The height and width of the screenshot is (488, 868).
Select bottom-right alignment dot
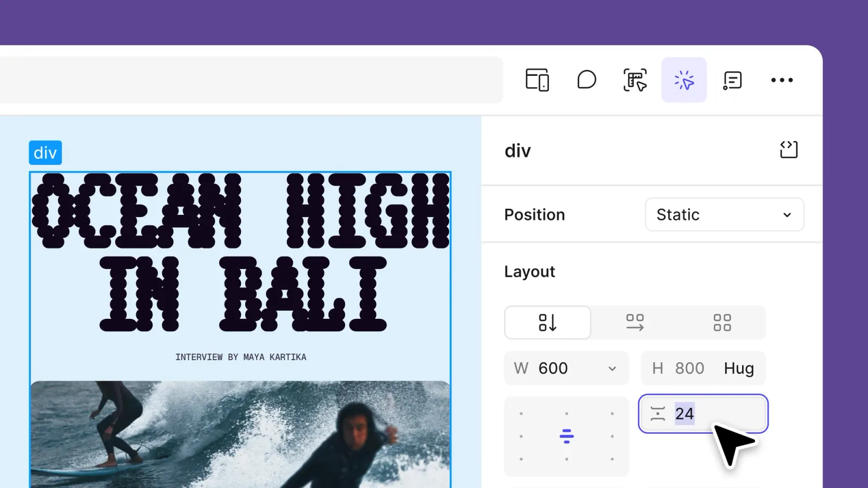612,459
